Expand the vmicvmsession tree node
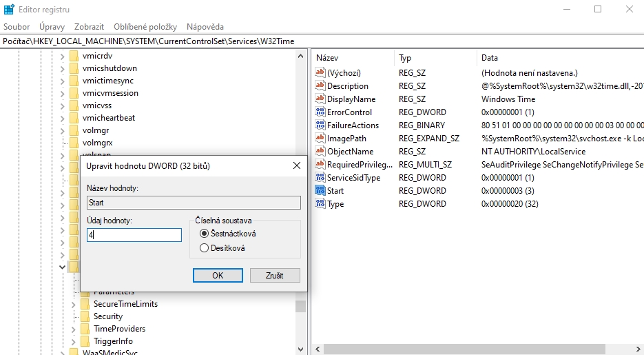Image resolution: width=644 pixels, height=355 pixels. pyautogui.click(x=63, y=93)
